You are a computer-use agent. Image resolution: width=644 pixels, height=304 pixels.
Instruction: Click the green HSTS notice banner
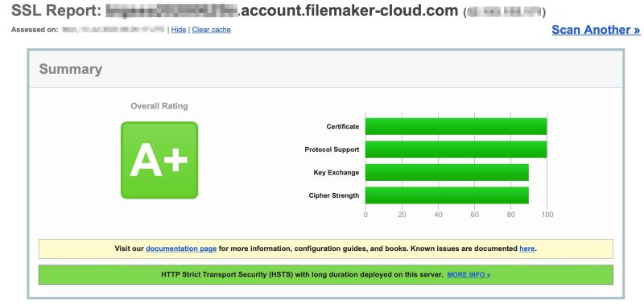pos(326,274)
